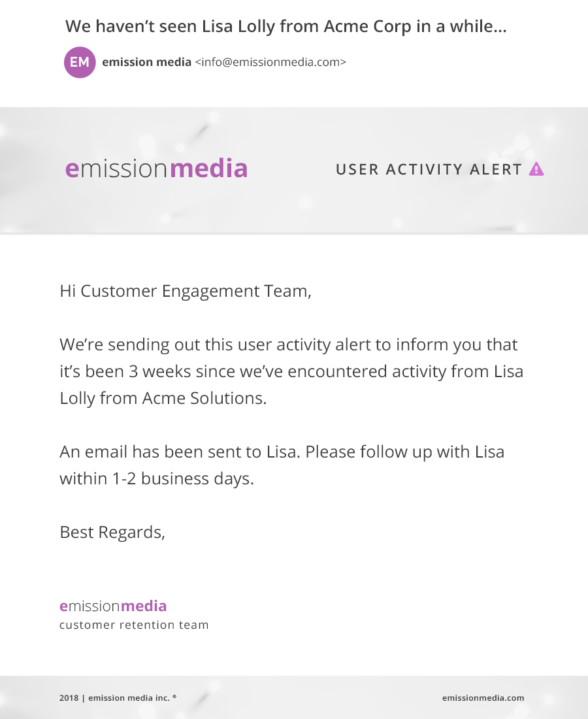The width and height of the screenshot is (588, 719).
Task: Click the emissionmedia signature logo
Action: coord(113,606)
